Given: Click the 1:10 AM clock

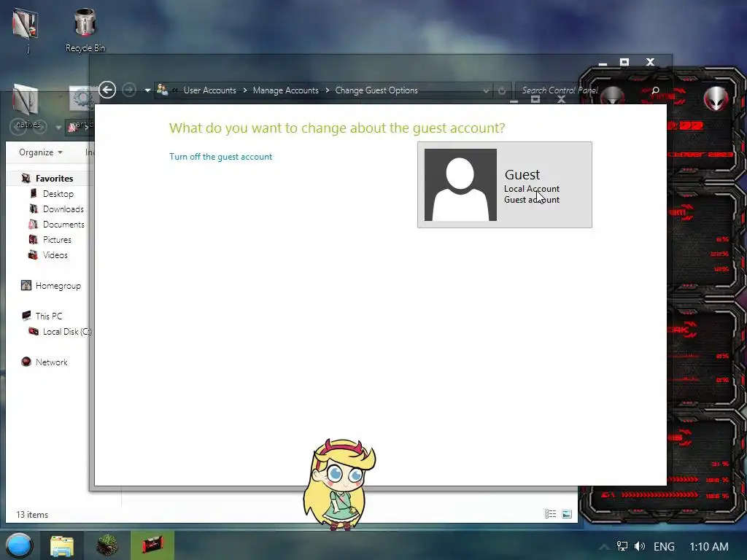Looking at the screenshot, I should point(709,547).
